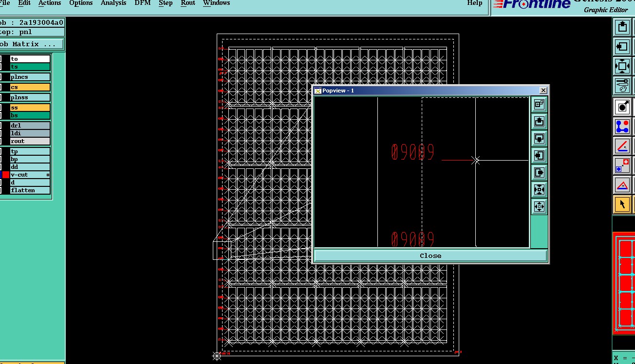This screenshot has height=364, width=635.
Task: Select the 'v-cut' layer row
Action: tap(30, 175)
